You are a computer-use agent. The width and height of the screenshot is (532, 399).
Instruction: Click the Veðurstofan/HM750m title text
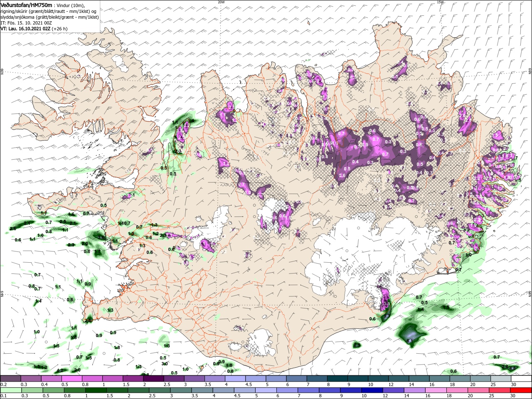pyautogui.click(x=26, y=5)
